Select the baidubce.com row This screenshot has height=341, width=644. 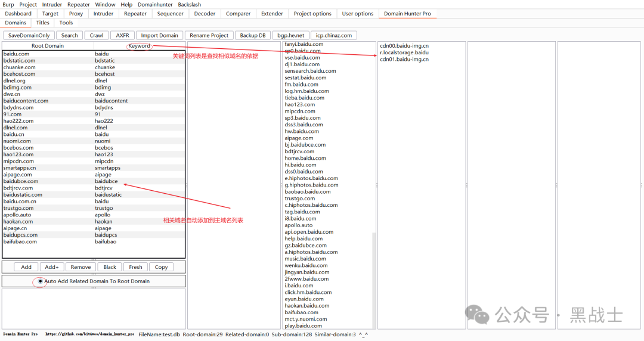94,181
